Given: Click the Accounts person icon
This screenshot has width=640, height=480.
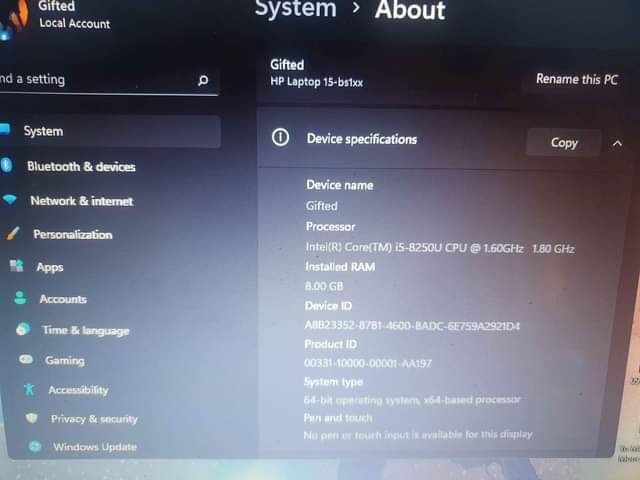Looking at the screenshot, I should (x=20, y=298).
